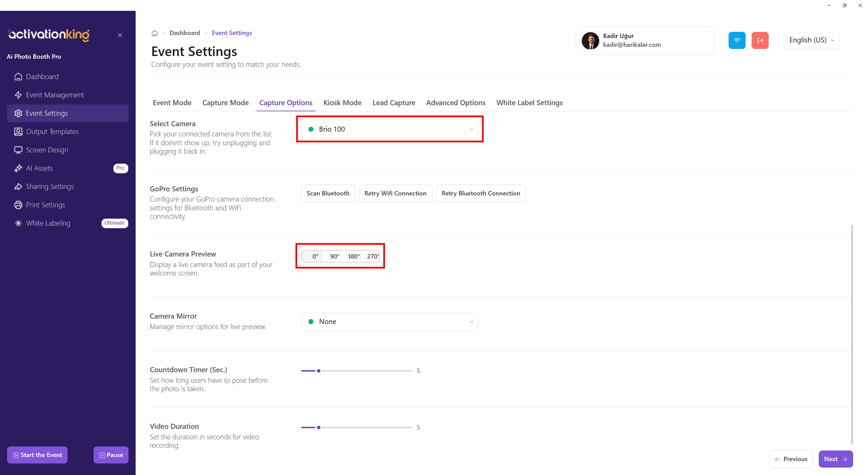Screen dimensions: 868x475
Task: Click the Countdown Timer slider handle
Action: click(x=319, y=371)
